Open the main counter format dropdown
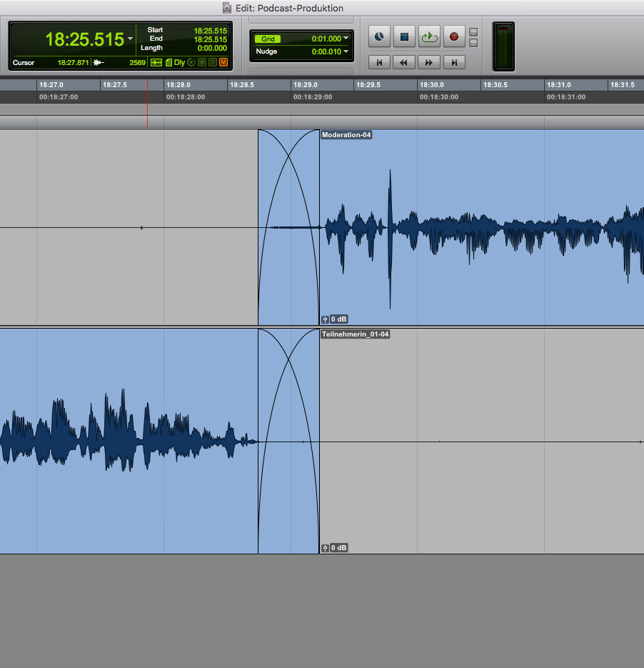The height and width of the screenshot is (668, 644). (130, 39)
